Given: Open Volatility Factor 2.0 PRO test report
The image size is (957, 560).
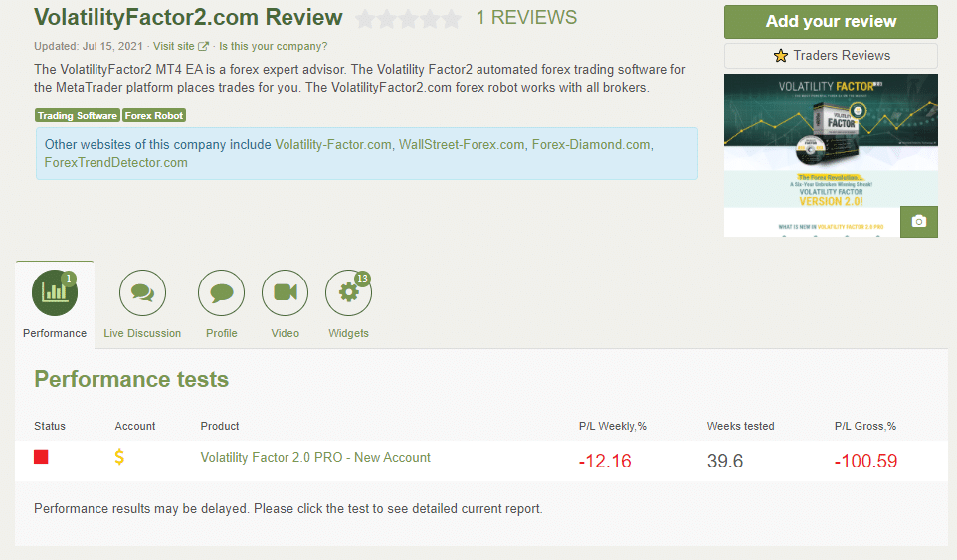Looking at the screenshot, I should click(x=315, y=458).
